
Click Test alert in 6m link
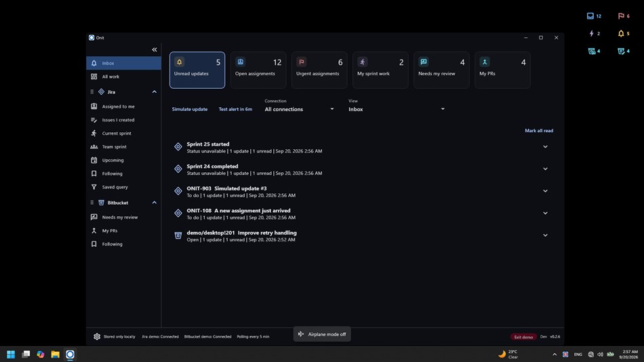[x=235, y=109]
